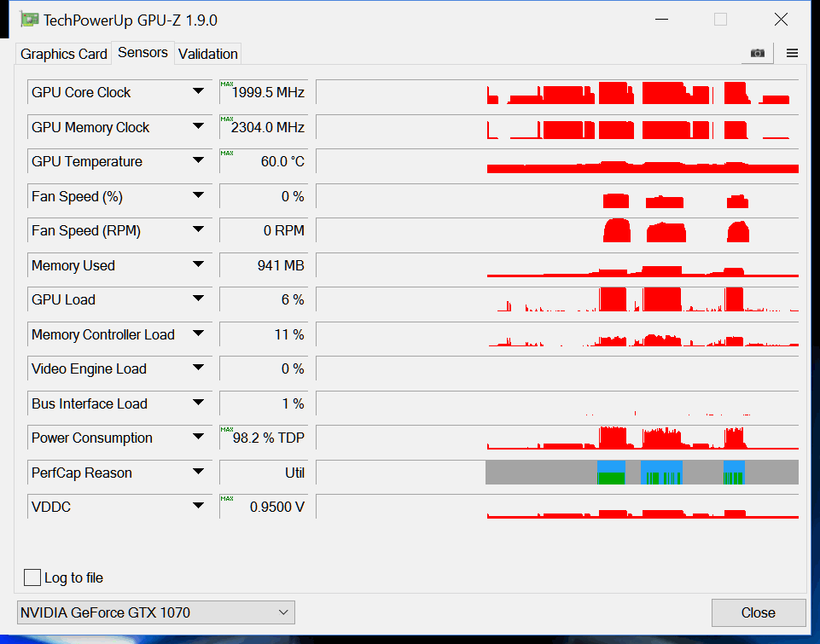This screenshot has height=644, width=820.
Task: Click the PerfCap Reason colored graph
Action: (x=557, y=473)
